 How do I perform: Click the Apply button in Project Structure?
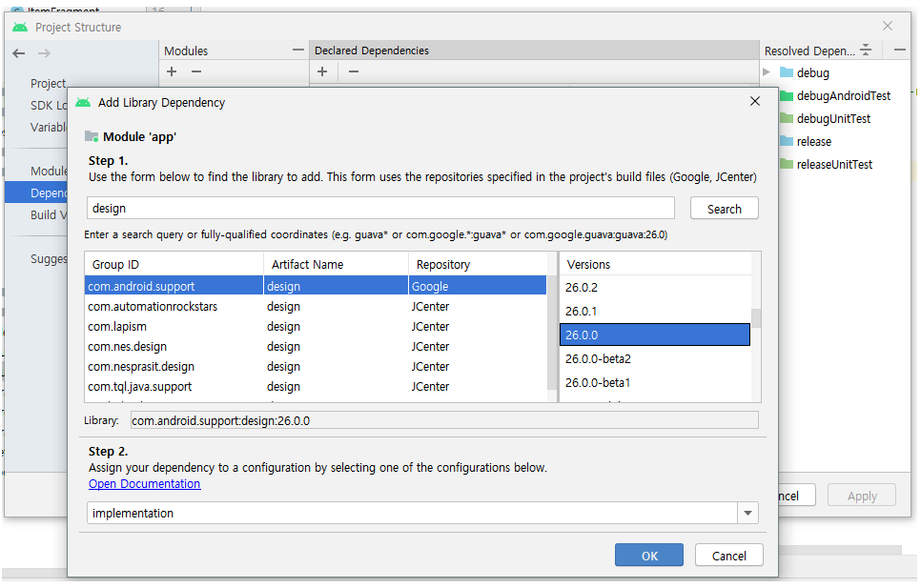point(862,496)
